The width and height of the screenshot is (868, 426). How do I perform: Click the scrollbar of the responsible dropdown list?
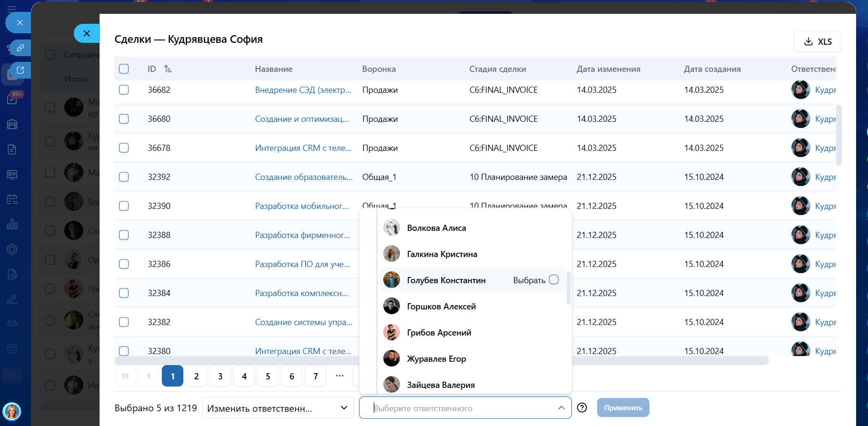(569, 287)
